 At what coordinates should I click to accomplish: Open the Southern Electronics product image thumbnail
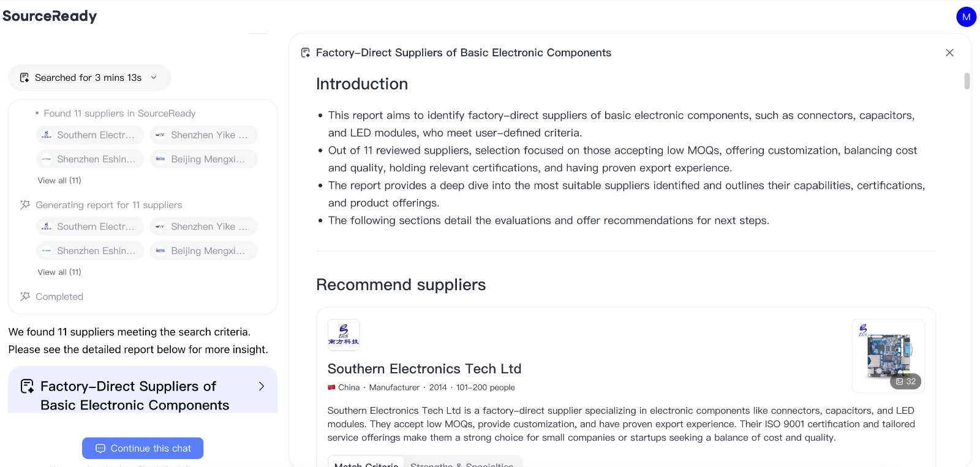(888, 352)
